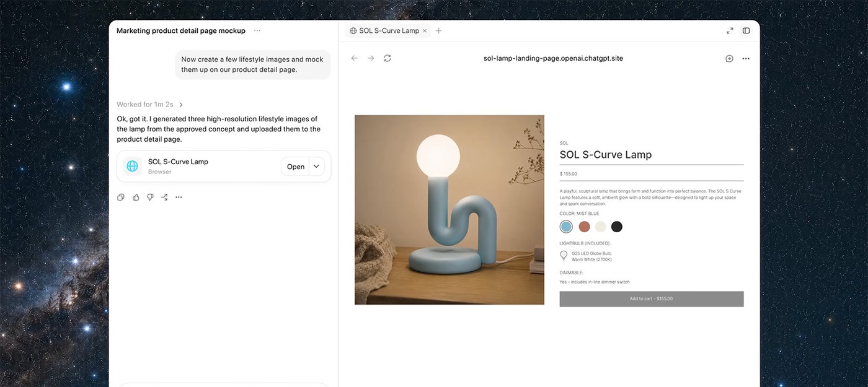Image resolution: width=868 pixels, height=387 pixels.
Task: Give a thumbs down on the response
Action: tap(150, 198)
